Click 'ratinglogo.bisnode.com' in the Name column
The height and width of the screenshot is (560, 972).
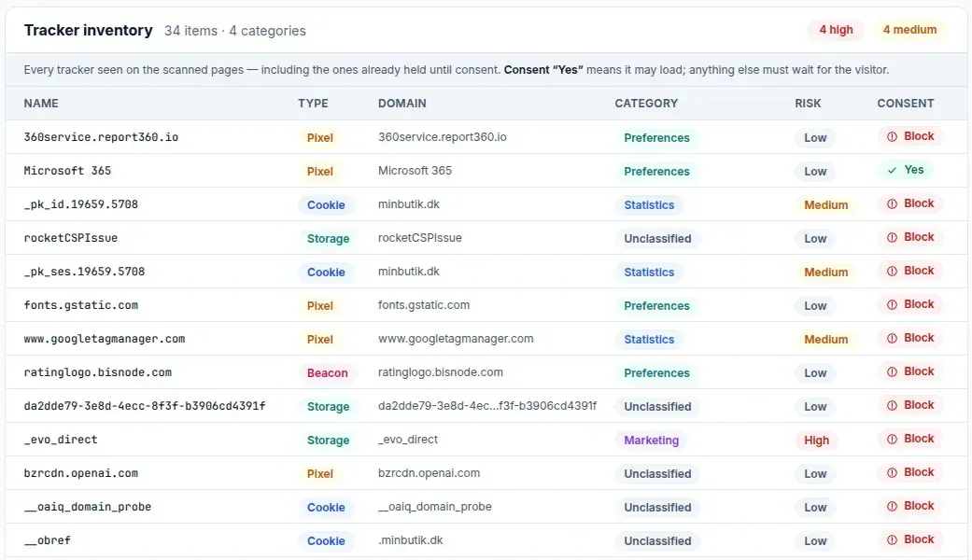coord(97,372)
